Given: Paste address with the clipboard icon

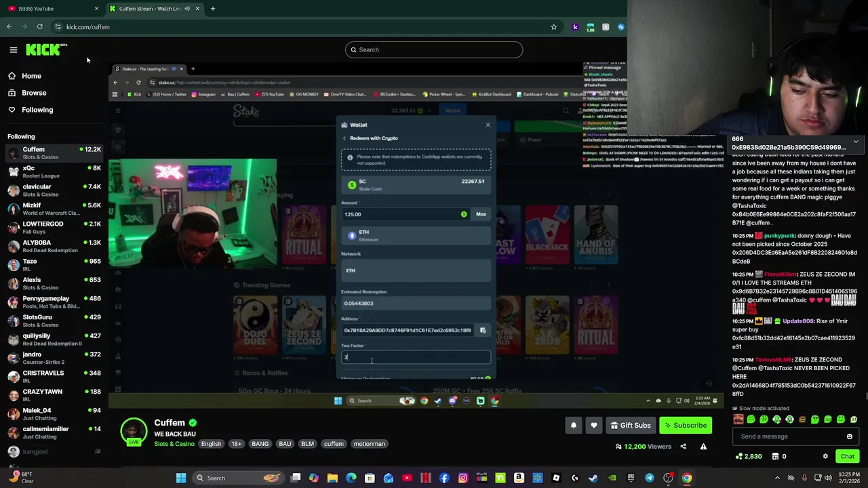Looking at the screenshot, I should (x=483, y=330).
